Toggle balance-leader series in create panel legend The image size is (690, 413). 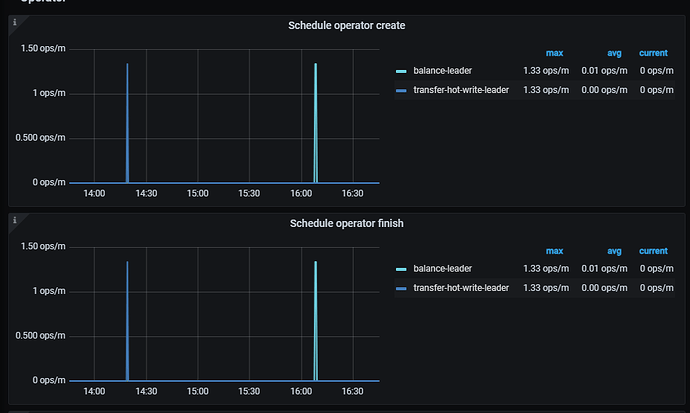click(x=442, y=71)
